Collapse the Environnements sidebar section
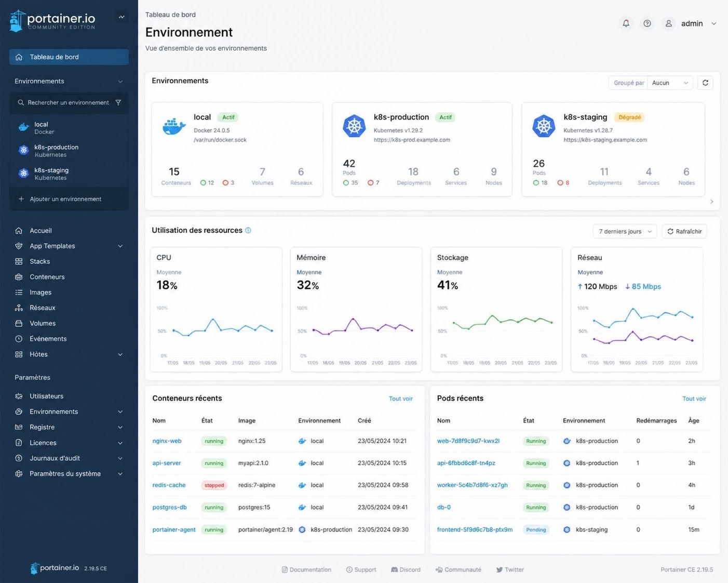 pos(120,82)
